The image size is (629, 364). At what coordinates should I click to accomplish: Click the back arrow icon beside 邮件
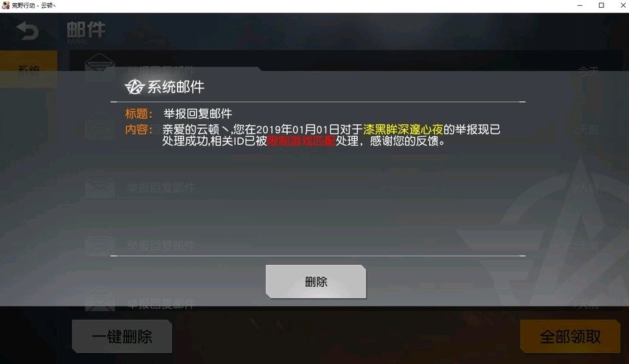pyautogui.click(x=28, y=31)
